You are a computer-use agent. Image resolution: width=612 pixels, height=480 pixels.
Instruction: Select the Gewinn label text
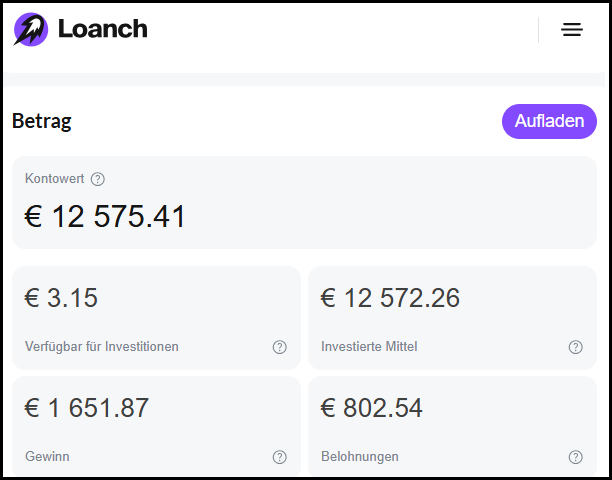pos(47,457)
